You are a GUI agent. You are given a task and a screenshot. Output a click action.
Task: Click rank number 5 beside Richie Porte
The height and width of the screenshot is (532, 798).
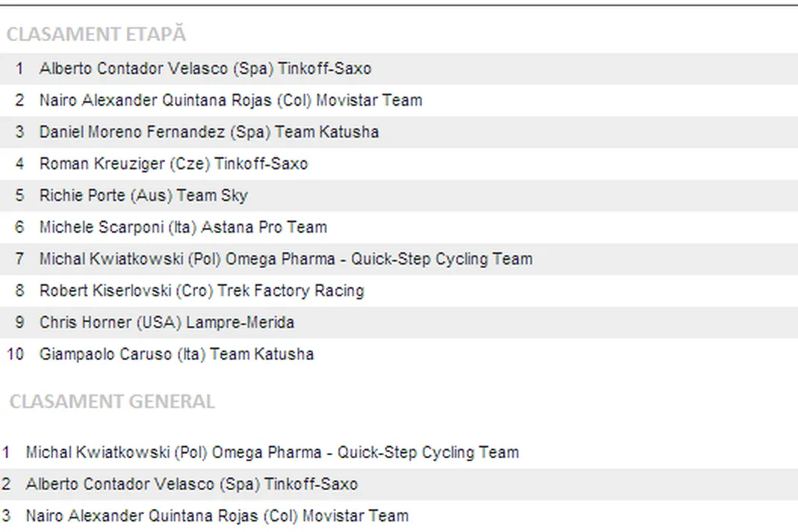(19, 196)
